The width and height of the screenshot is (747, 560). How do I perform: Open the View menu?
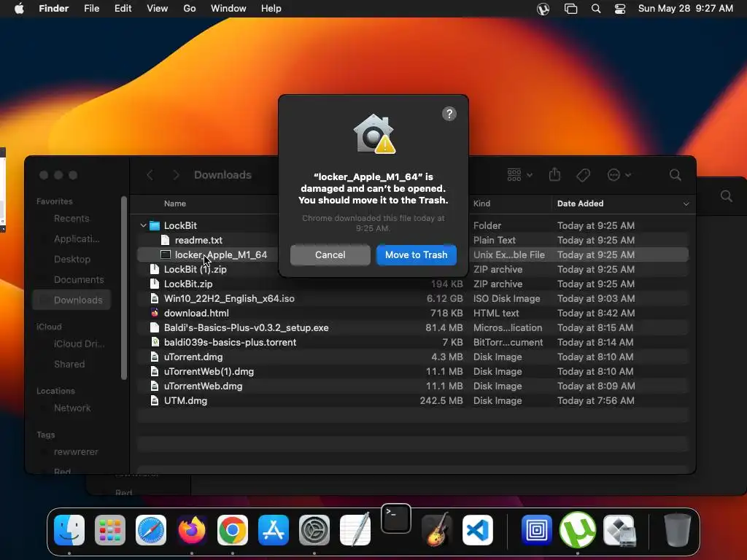(x=158, y=9)
